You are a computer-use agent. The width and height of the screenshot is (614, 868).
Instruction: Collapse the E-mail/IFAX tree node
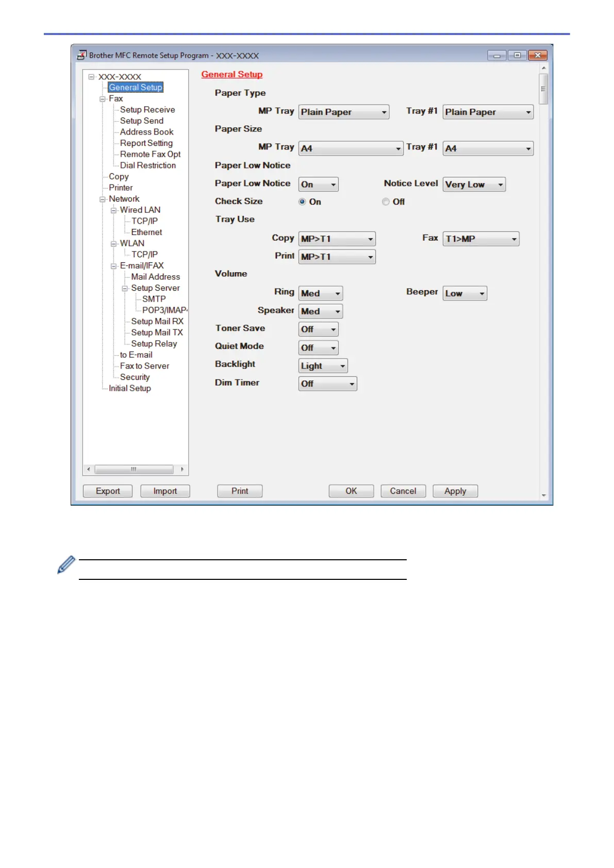pos(114,266)
